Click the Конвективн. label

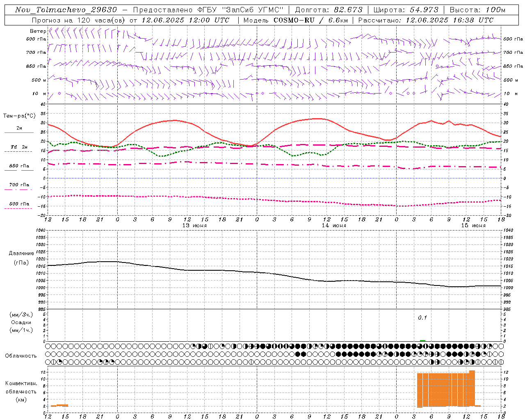coord(21,383)
